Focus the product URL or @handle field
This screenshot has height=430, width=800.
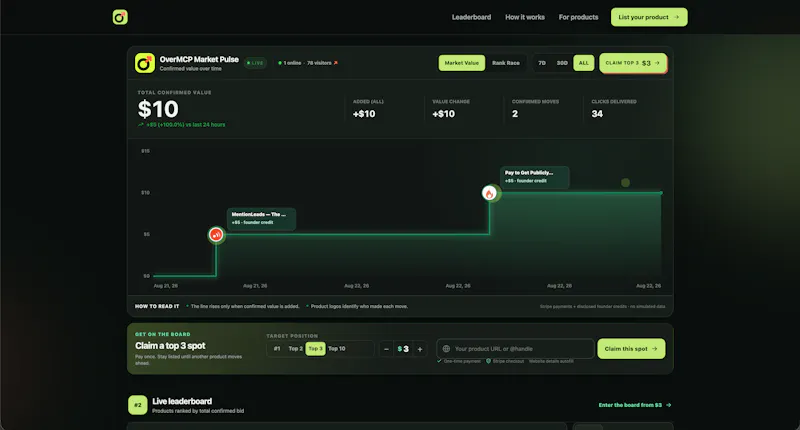coord(515,349)
